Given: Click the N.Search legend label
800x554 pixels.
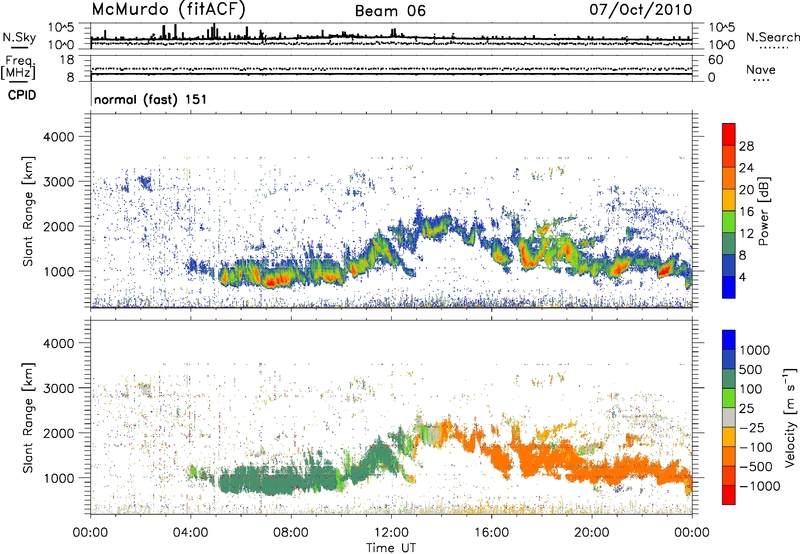Looking at the screenshot, I should tap(772, 37).
